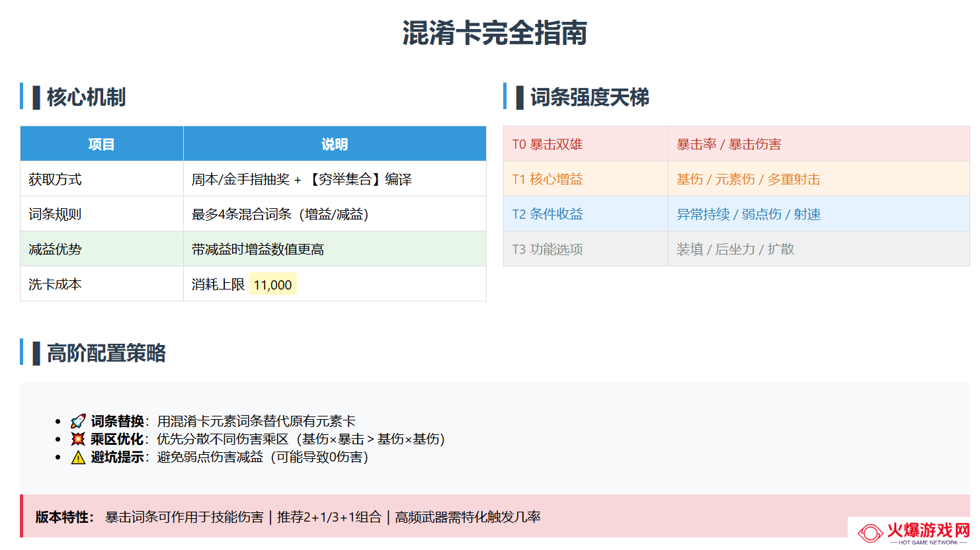980x550 pixels.
Task: Click the text 优先分散不同伤害乘区
Action: [x=223, y=439]
